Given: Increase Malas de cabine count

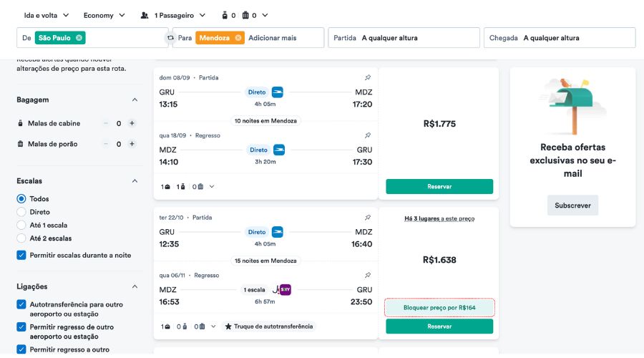Looking at the screenshot, I should [x=132, y=123].
